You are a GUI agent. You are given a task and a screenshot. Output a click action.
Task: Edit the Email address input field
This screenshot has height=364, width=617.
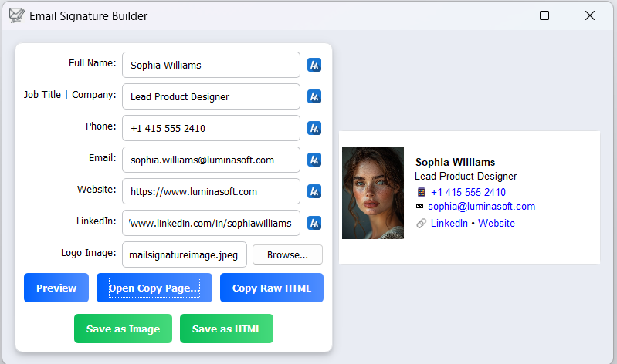coord(211,160)
